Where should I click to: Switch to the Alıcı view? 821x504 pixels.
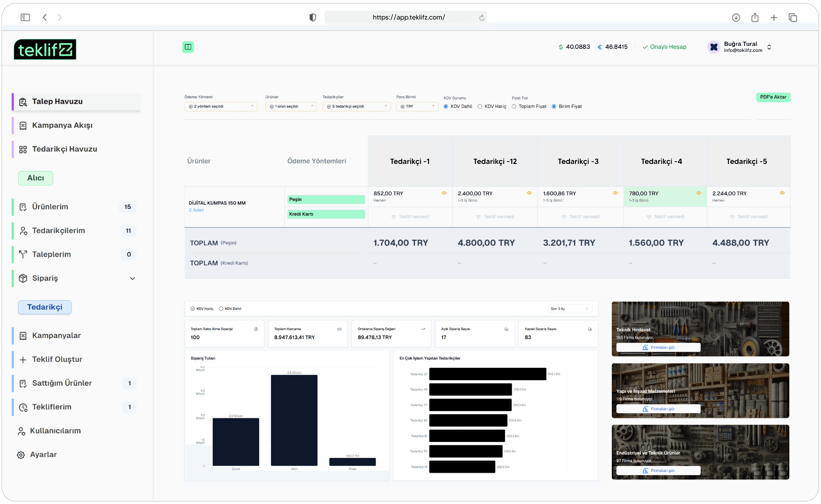[35, 178]
